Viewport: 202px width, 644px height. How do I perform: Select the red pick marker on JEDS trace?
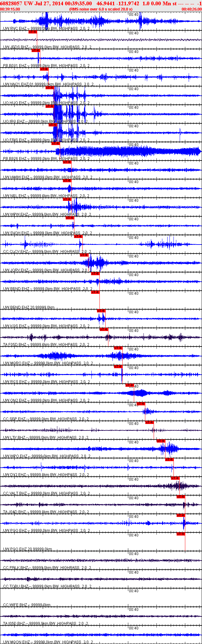tap(33, 32)
